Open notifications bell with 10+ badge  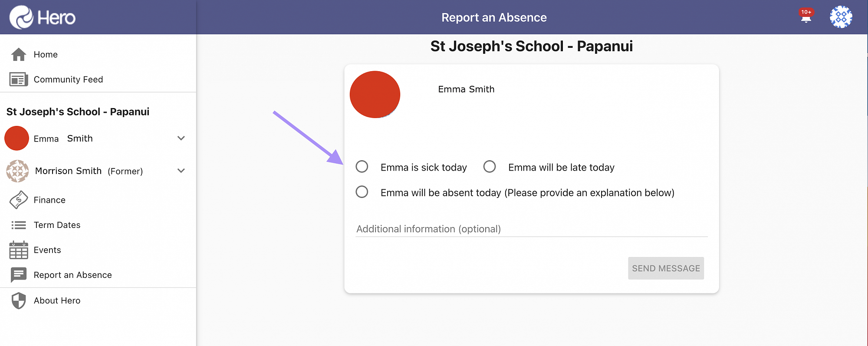[x=806, y=16]
